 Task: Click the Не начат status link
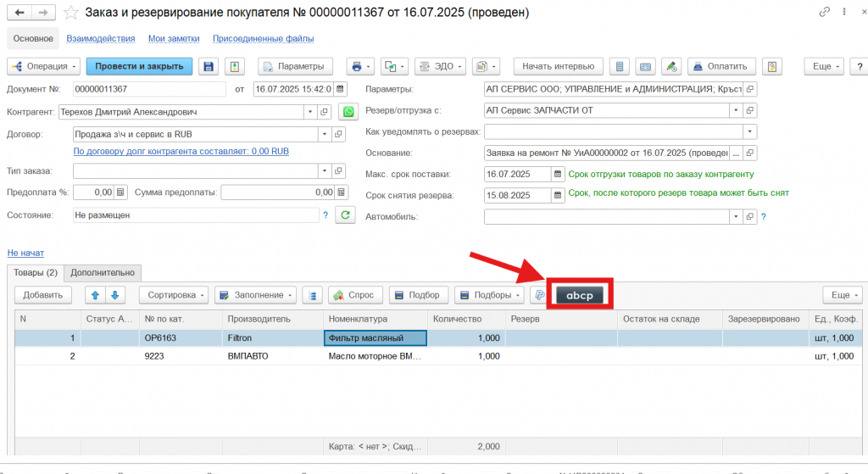point(25,253)
